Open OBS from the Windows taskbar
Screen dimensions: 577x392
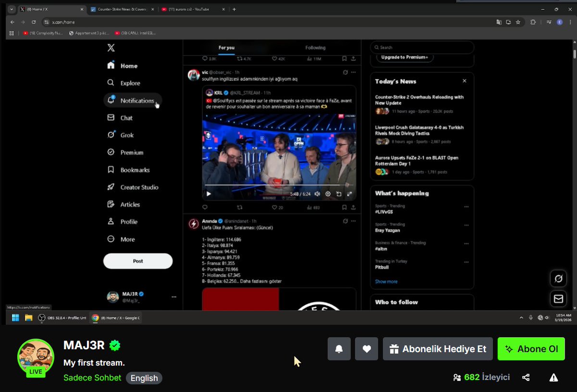point(63,317)
